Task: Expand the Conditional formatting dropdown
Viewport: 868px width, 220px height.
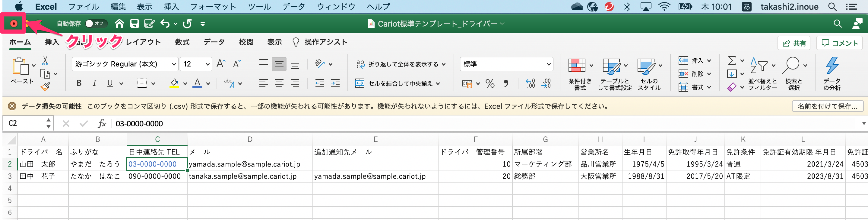Action: 591,66
